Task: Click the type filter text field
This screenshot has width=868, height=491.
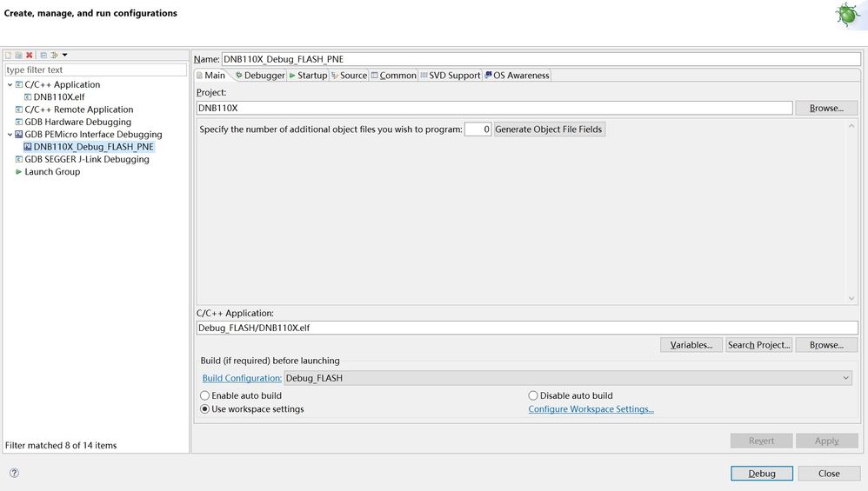Action: [96, 70]
